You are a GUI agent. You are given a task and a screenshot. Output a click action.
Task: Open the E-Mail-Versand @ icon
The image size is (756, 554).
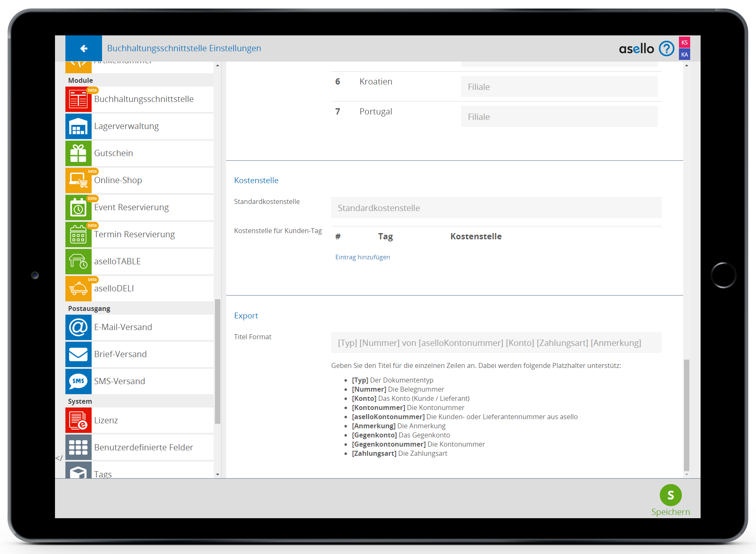(78, 328)
